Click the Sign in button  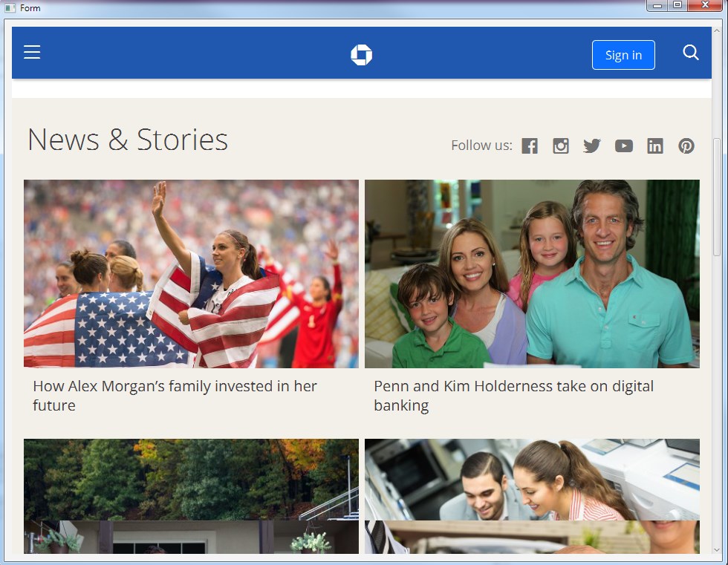pyautogui.click(x=623, y=55)
